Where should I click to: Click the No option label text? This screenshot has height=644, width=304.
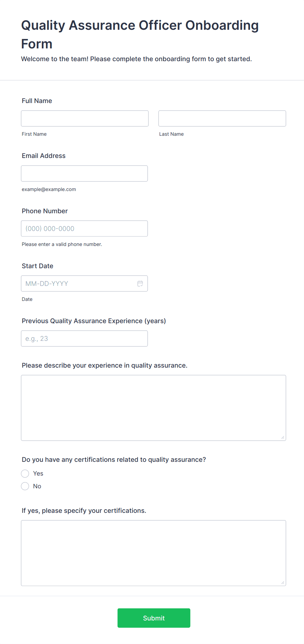37,486
